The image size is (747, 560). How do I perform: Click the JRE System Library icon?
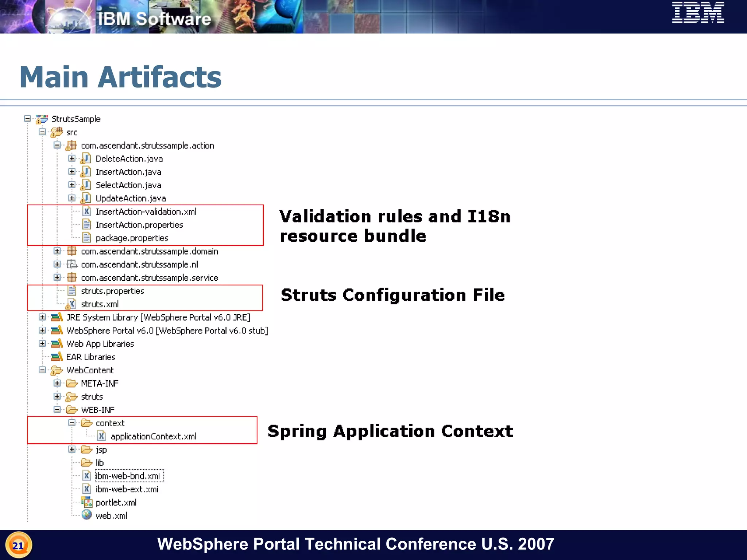tap(57, 317)
